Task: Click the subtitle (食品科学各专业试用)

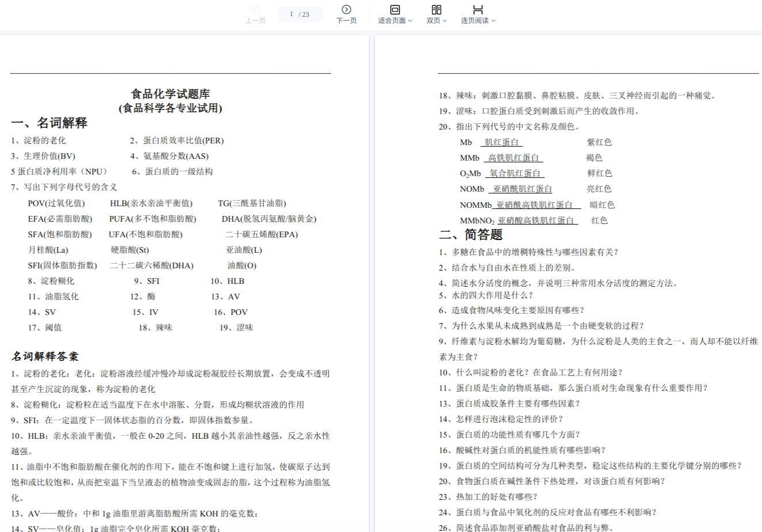Action: 170,108
